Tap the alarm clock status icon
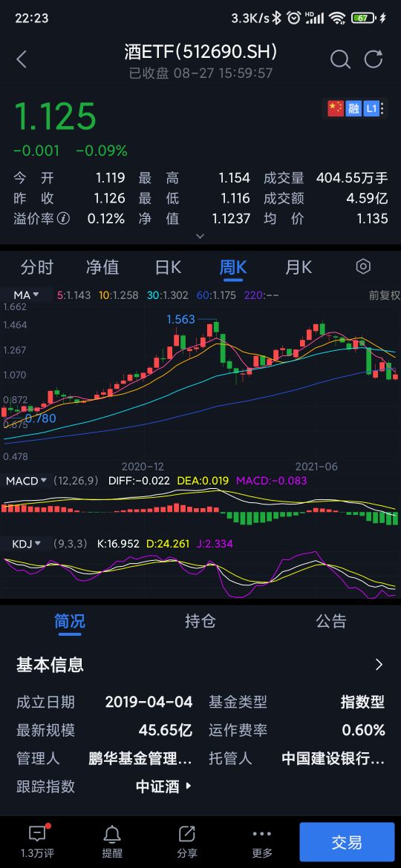 pyautogui.click(x=293, y=18)
